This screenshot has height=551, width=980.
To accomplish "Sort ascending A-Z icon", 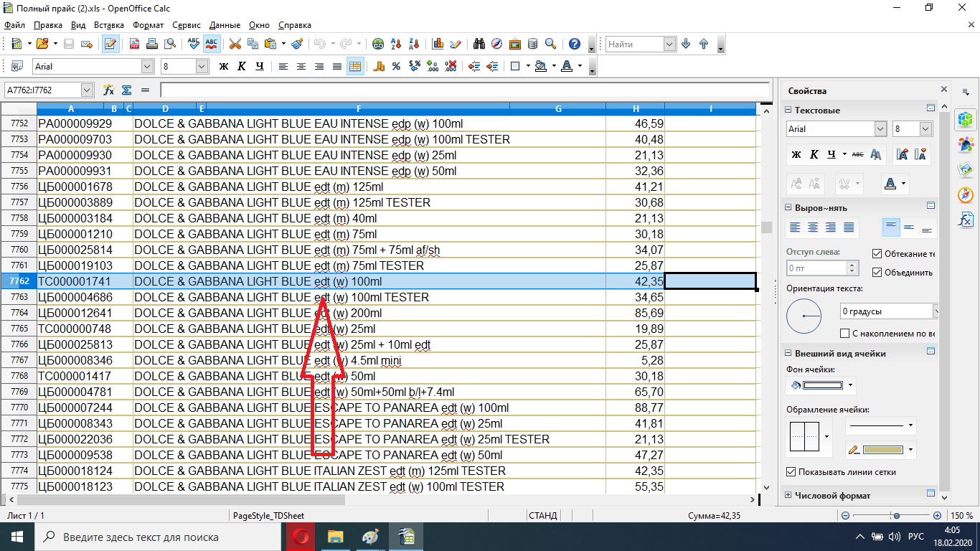I will (x=396, y=44).
